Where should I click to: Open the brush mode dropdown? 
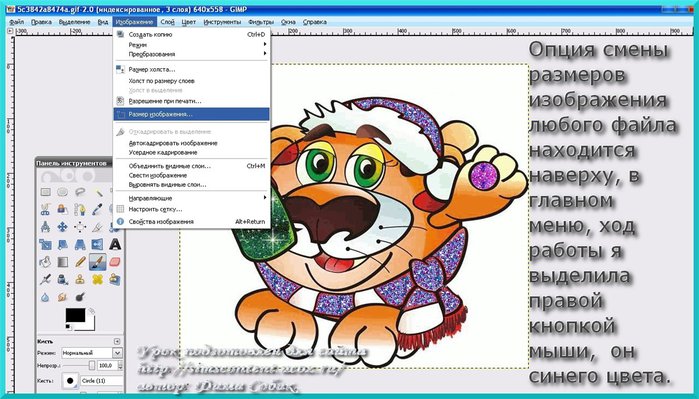pos(91,353)
